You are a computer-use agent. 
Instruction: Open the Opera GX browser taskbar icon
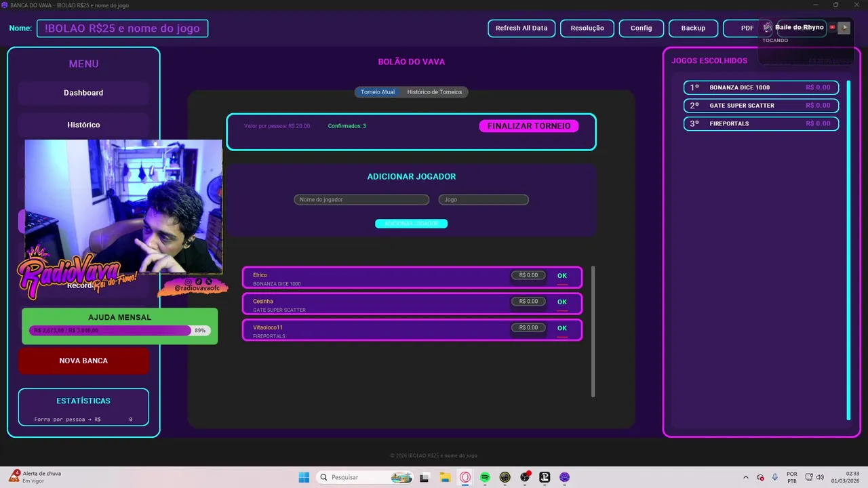[465, 477]
